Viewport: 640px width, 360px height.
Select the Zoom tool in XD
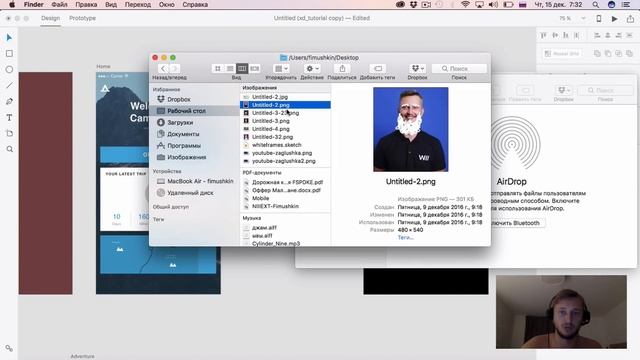pyautogui.click(x=9, y=149)
